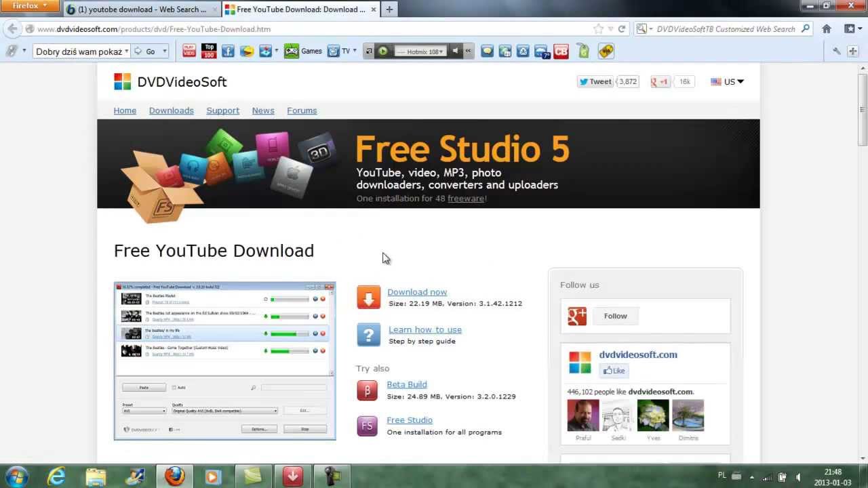Viewport: 868px width, 488px height.
Task: Open the Home navigation link
Action: 125,110
